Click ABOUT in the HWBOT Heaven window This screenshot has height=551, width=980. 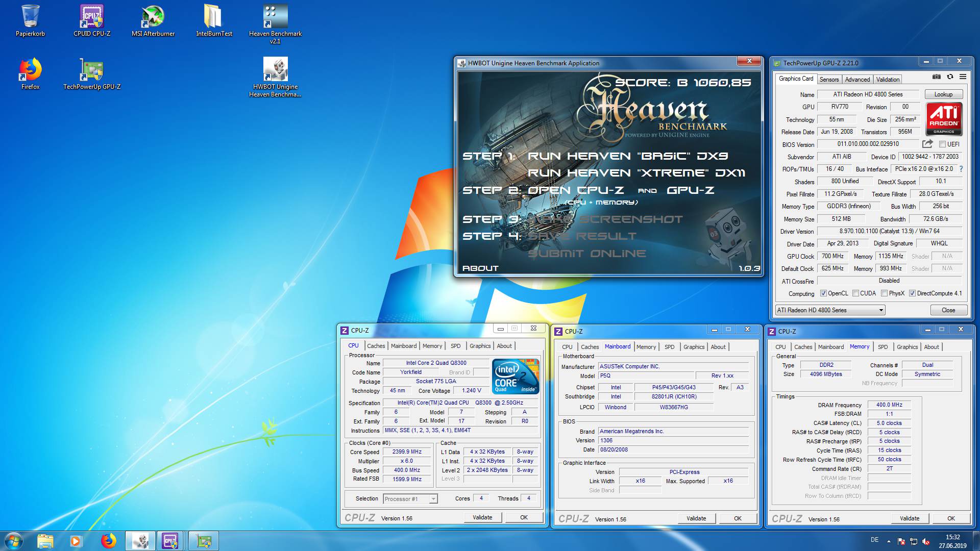(480, 268)
